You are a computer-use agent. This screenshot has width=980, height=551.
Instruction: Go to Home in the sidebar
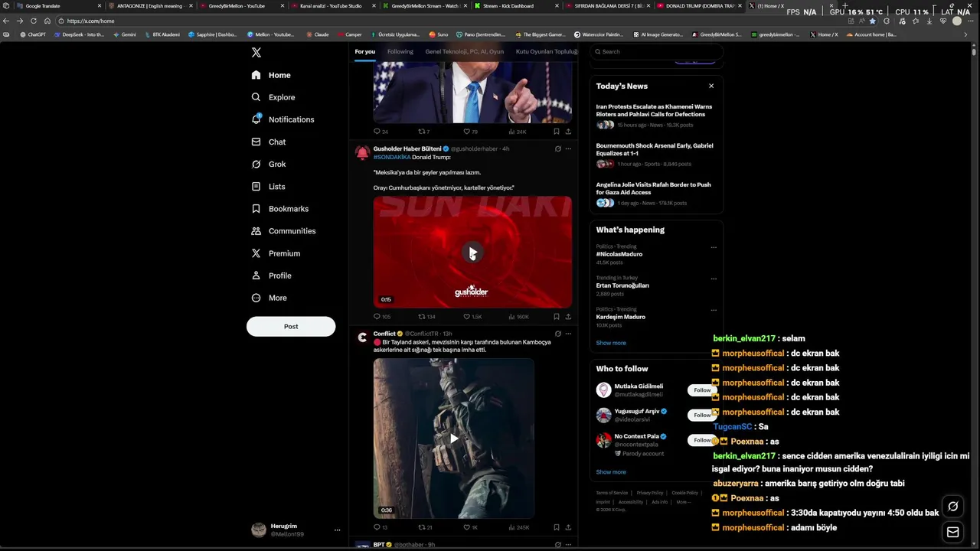(x=271, y=75)
